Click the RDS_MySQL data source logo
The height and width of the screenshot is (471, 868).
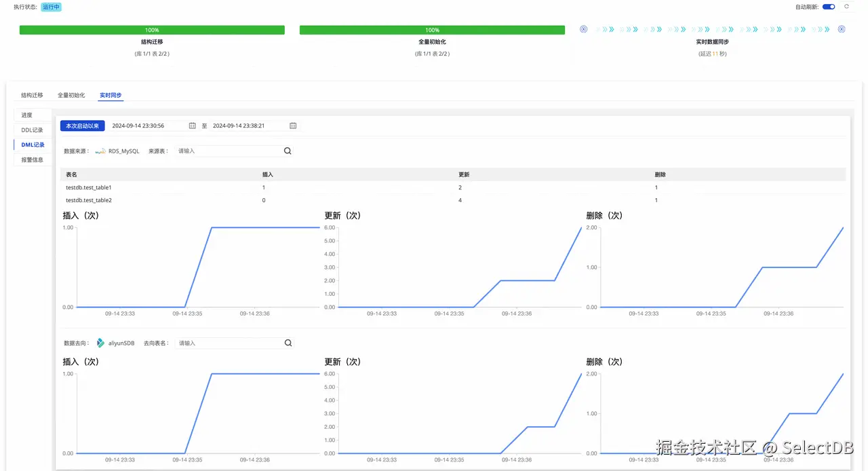(x=100, y=151)
